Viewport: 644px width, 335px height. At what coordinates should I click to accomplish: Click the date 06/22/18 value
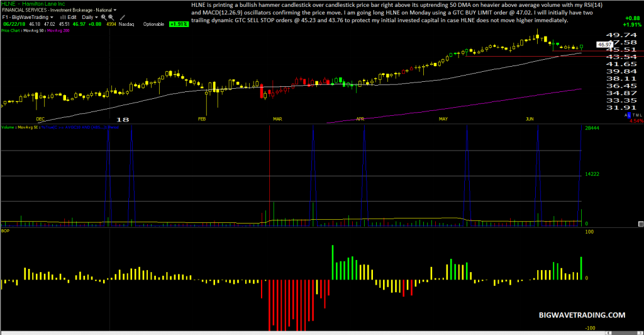click(x=14, y=25)
